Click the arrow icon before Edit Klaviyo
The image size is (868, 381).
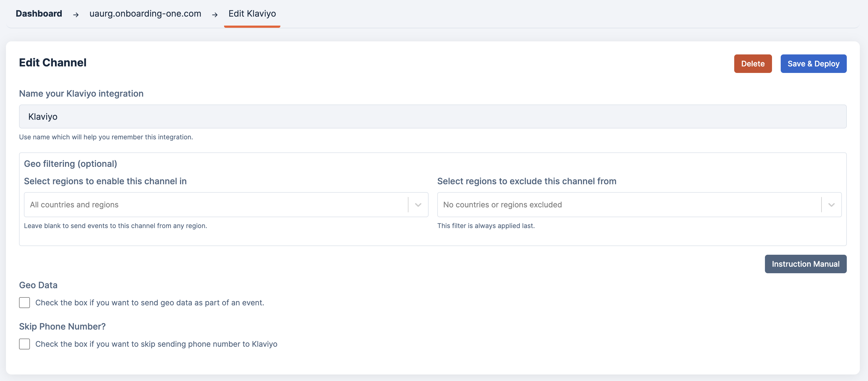215,14
